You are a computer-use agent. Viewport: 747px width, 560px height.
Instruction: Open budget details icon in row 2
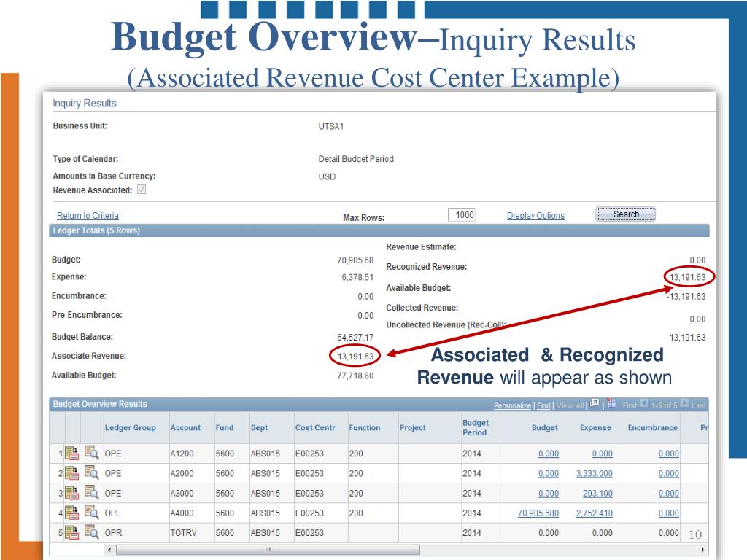click(71, 472)
